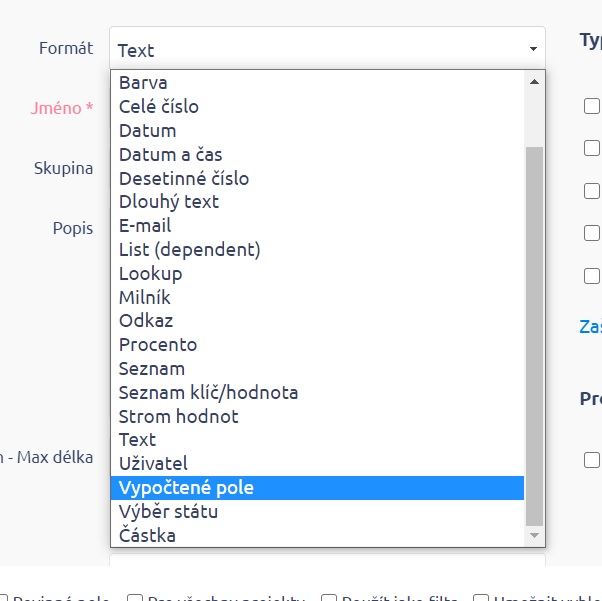Image resolution: width=602 pixels, height=601 pixels.
Task: Select the Datum a čas option
Action: tap(170, 155)
